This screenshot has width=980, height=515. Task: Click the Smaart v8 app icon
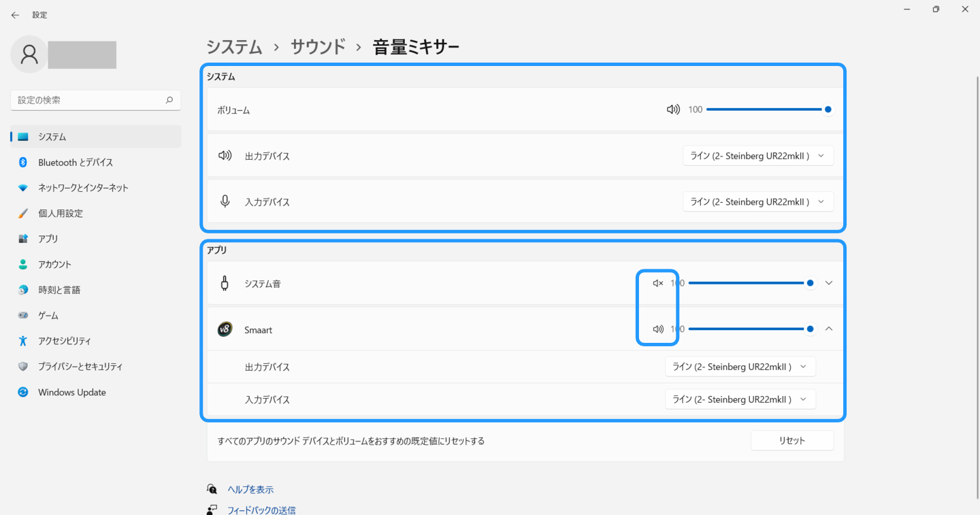click(x=225, y=329)
